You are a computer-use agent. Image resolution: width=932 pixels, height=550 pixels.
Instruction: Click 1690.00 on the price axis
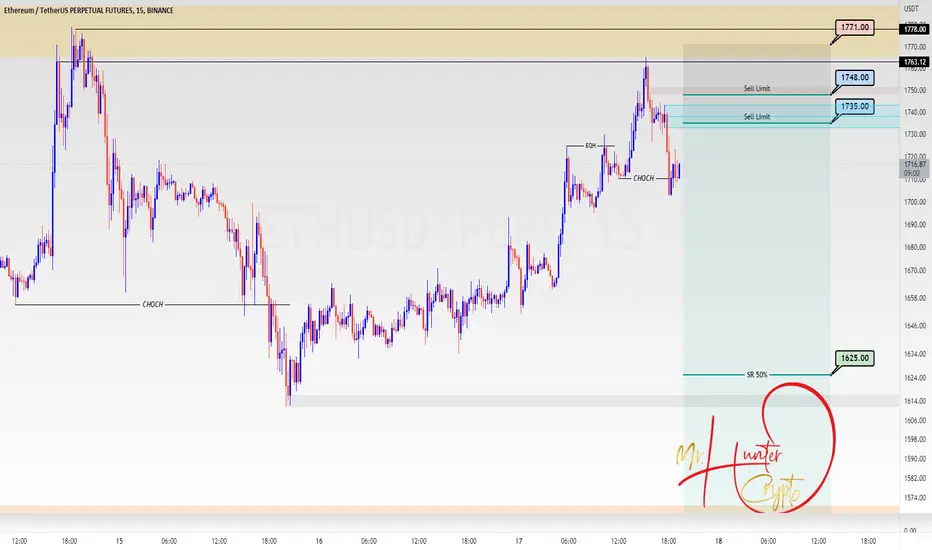point(915,225)
